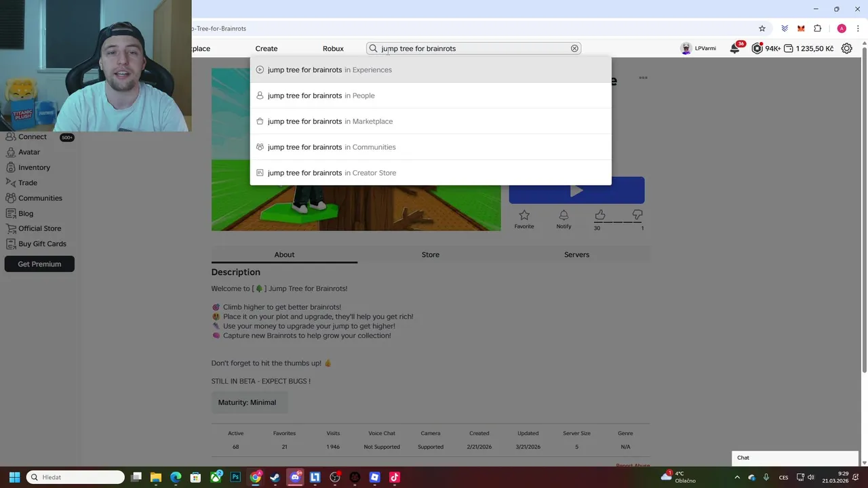Open Official Store in the sidebar
Screen dimensions: 868x488
pyautogui.click(x=39, y=228)
